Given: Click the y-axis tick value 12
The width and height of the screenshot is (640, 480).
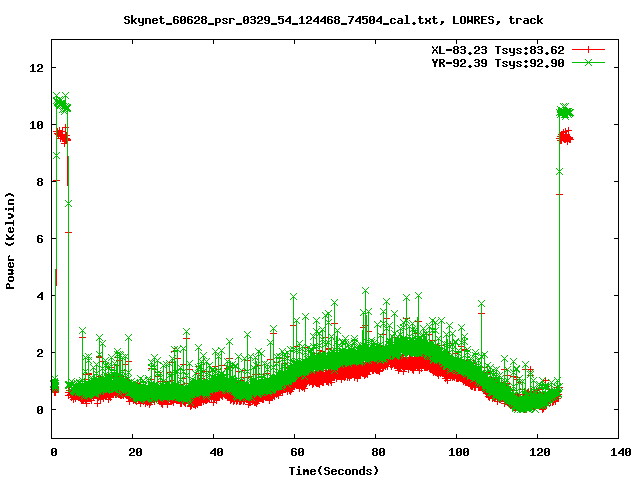Looking at the screenshot, I should (37, 68).
